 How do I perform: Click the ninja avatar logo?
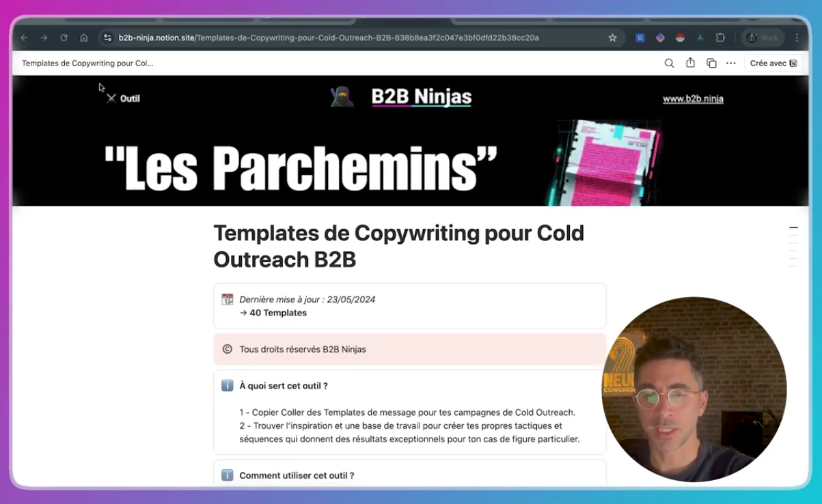(x=342, y=97)
